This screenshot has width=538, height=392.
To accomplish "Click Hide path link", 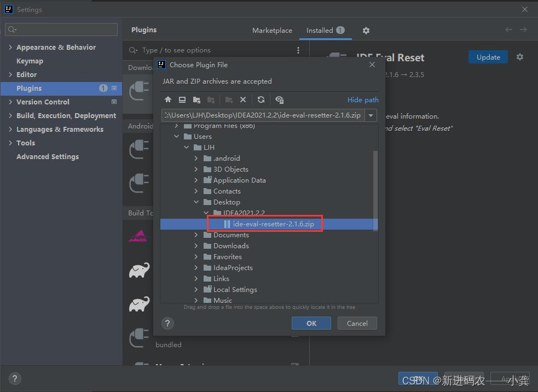I will point(363,100).
